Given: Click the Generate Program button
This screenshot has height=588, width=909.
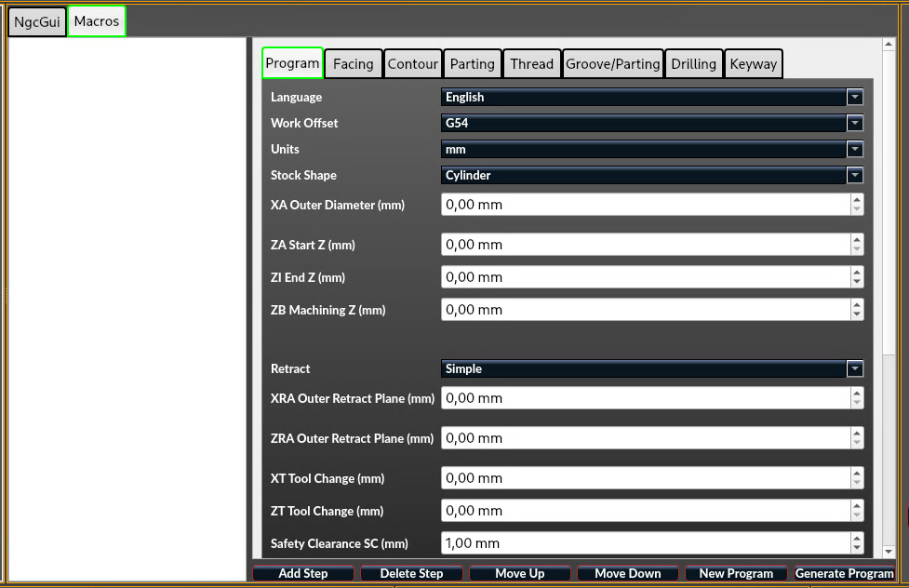Looking at the screenshot, I should (844, 573).
